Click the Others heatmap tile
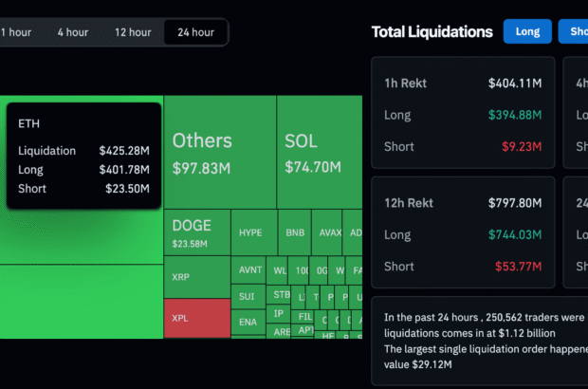Viewport: 588px width, 389px height. [x=220, y=152]
